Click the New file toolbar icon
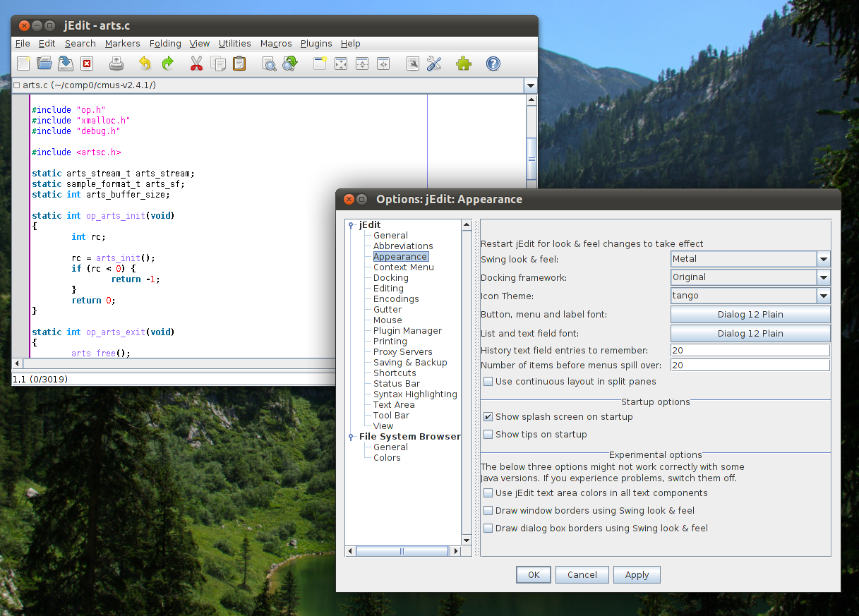Image resolution: width=859 pixels, height=616 pixels. [23, 64]
